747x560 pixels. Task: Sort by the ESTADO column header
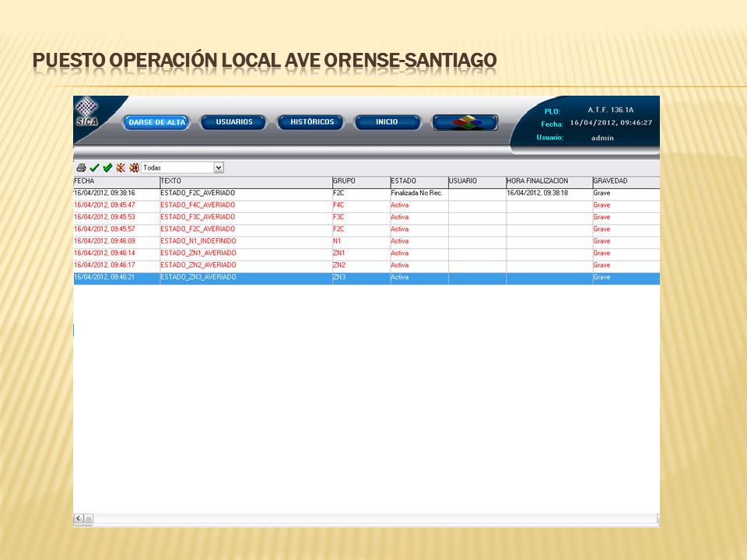tap(419, 181)
